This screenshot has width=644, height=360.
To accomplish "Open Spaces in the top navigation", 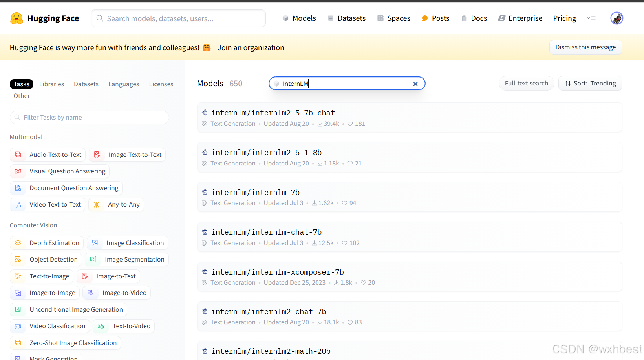I will pyautogui.click(x=393, y=18).
